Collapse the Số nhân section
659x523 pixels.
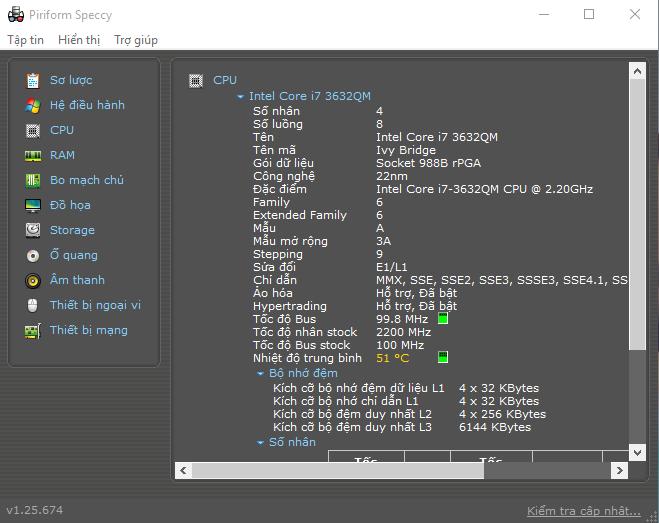[261, 442]
